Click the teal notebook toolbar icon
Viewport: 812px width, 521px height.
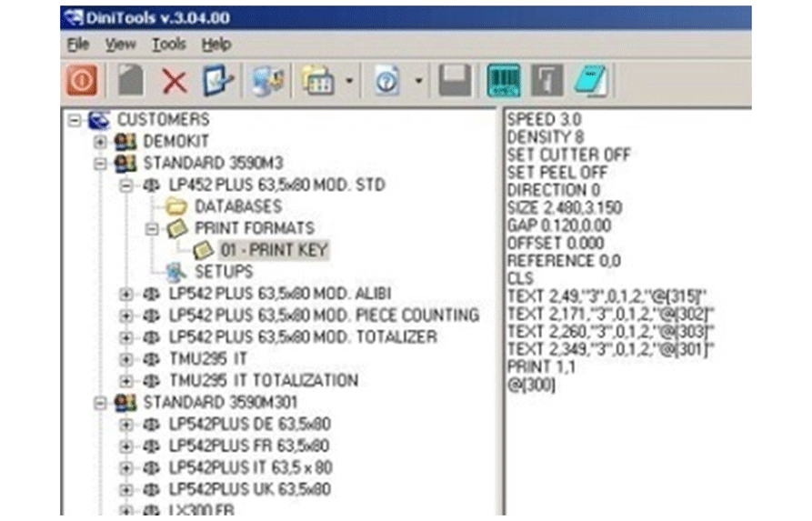click(590, 82)
